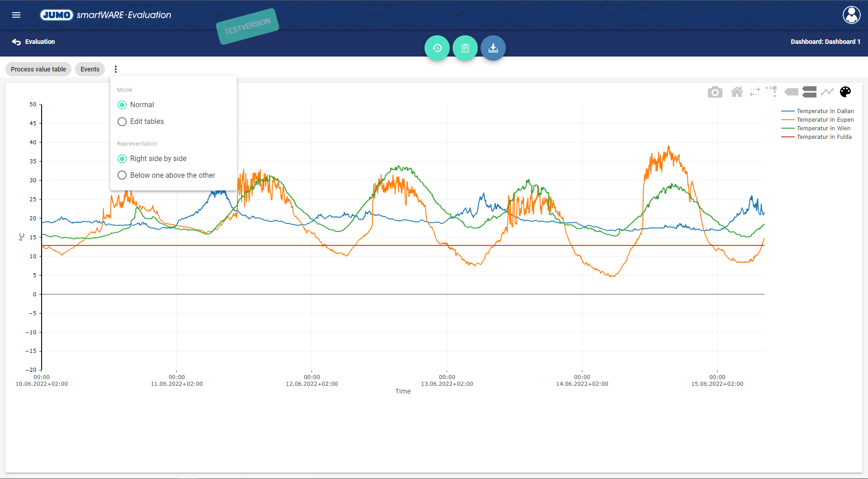The image size is (868, 479).
Task: Open the Process value table tab
Action: 38,69
